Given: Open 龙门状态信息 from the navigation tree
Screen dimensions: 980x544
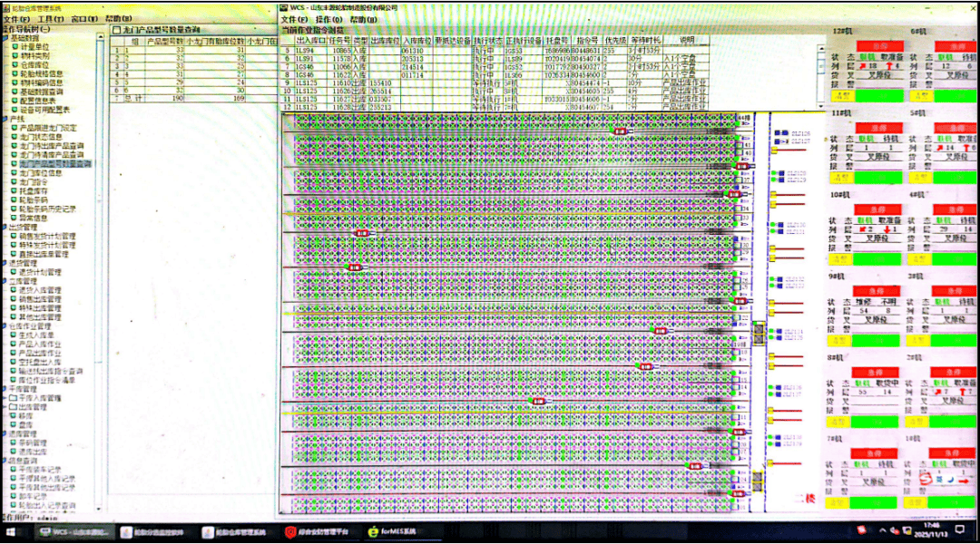Looking at the screenshot, I should point(43,138).
